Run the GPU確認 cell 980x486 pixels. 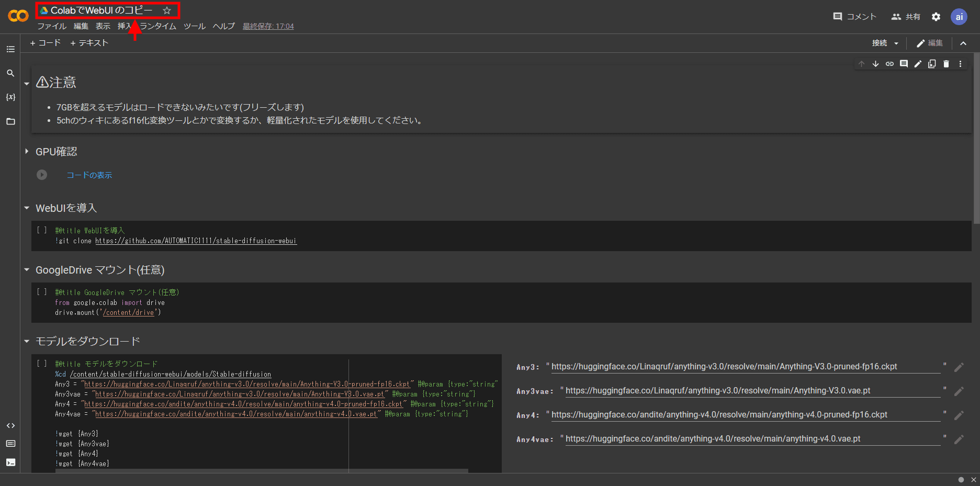[x=42, y=175]
